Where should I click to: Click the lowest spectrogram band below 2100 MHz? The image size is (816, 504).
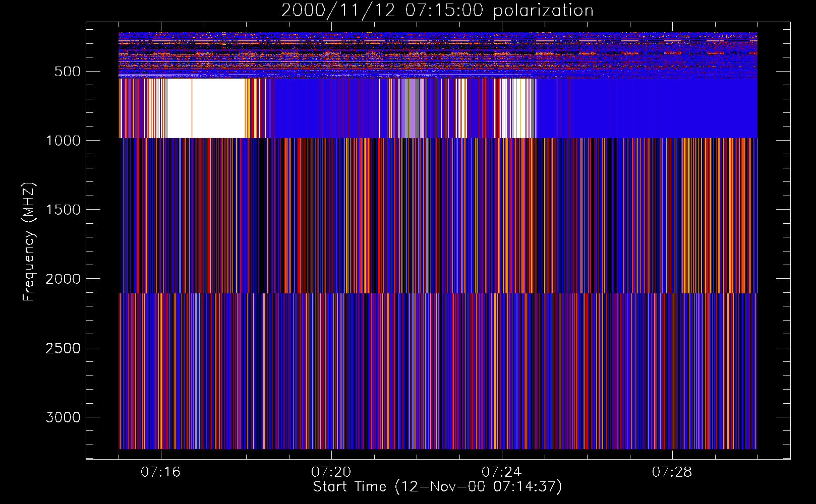pos(438,371)
